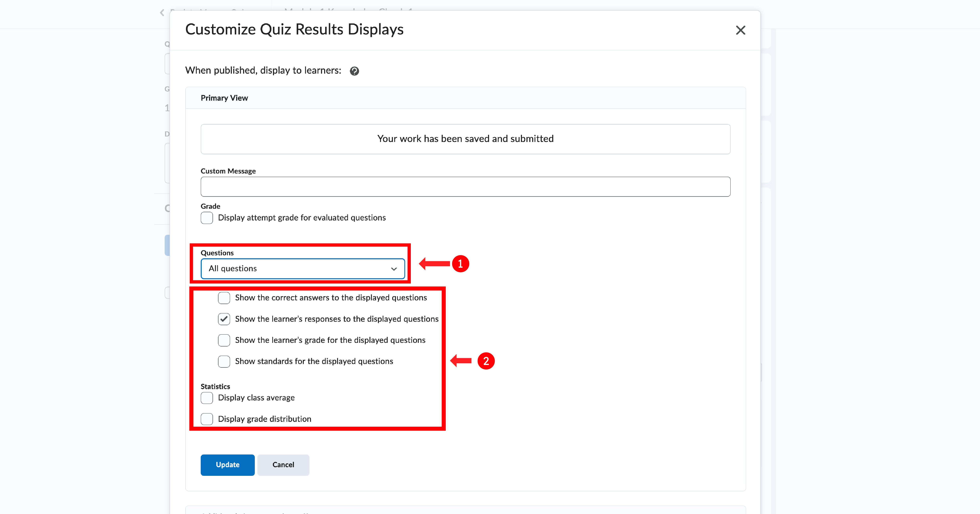Viewport: 980px width, 514px height.
Task: Click the help question mark icon
Action: tap(354, 71)
